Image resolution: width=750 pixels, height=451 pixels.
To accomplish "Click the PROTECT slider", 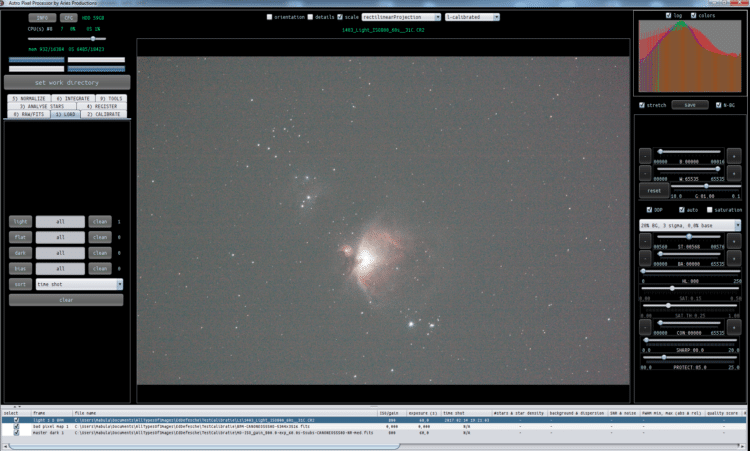I will tap(691, 357).
